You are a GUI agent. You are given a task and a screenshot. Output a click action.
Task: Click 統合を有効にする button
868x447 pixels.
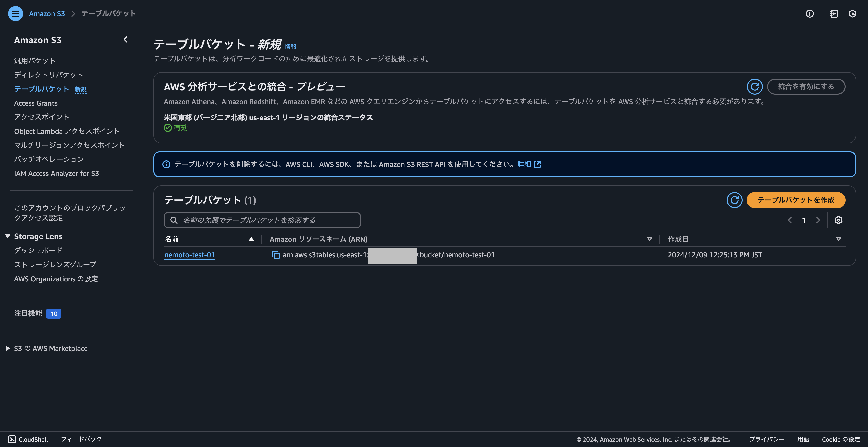[806, 87]
